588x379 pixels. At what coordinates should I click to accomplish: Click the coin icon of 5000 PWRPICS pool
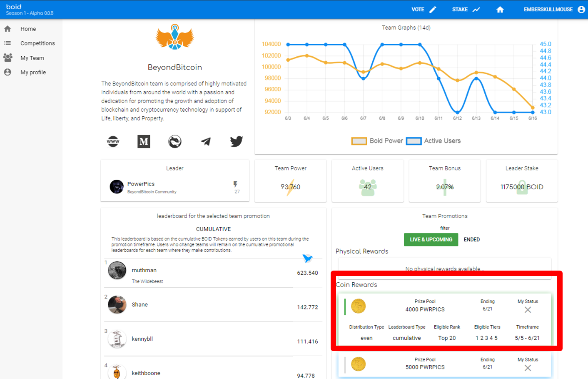358,364
